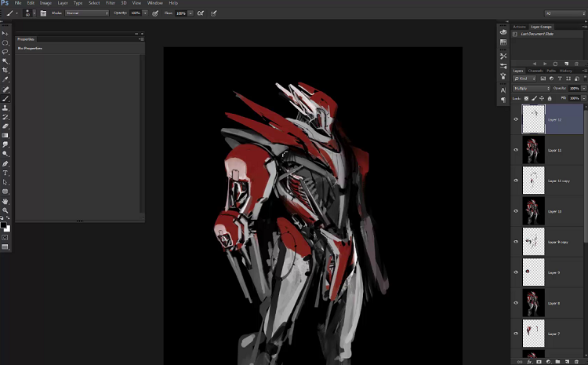The height and width of the screenshot is (365, 588).
Task: Select the Eraser tool
Action: [x=5, y=126]
